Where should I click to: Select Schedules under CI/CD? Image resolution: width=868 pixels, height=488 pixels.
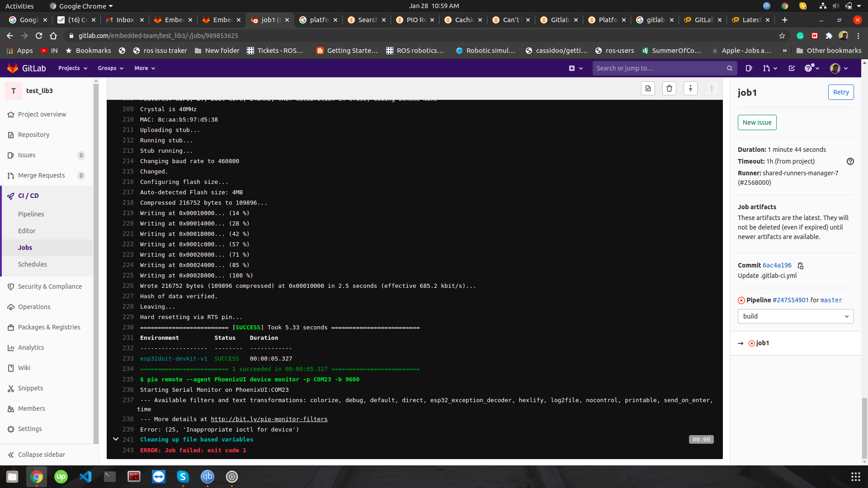click(x=33, y=264)
